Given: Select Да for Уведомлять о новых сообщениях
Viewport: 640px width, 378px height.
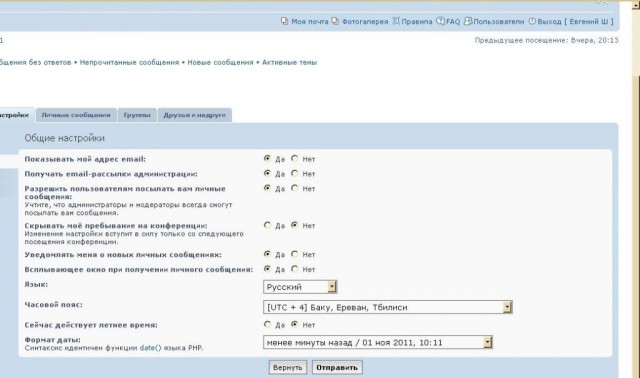Looking at the screenshot, I should click(x=267, y=254).
